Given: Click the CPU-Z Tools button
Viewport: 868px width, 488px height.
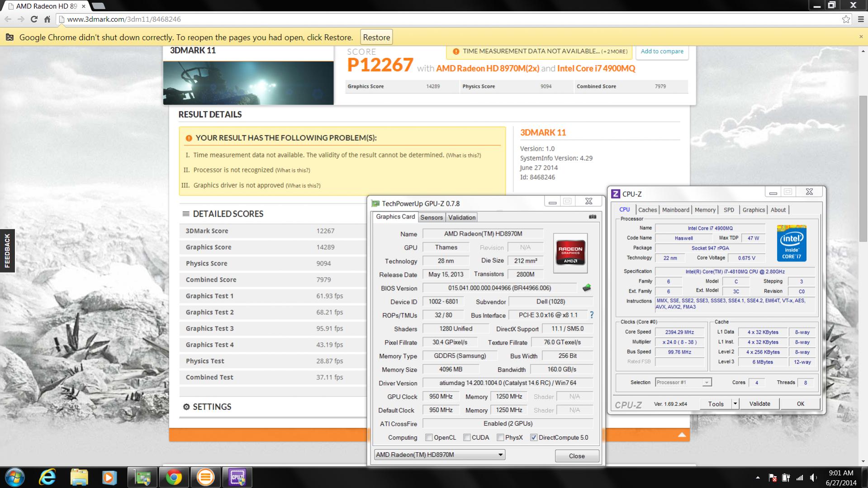Looking at the screenshot, I should 716,403.
